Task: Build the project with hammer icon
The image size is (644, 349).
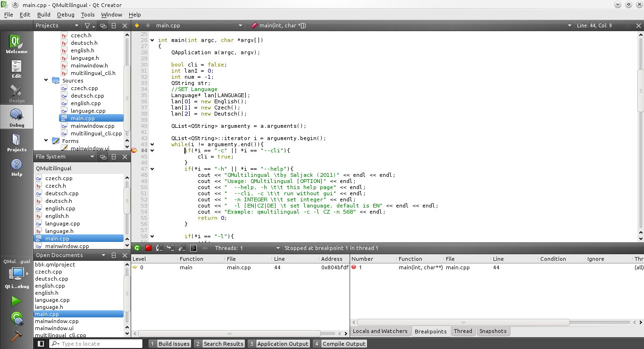Action: tap(17, 336)
